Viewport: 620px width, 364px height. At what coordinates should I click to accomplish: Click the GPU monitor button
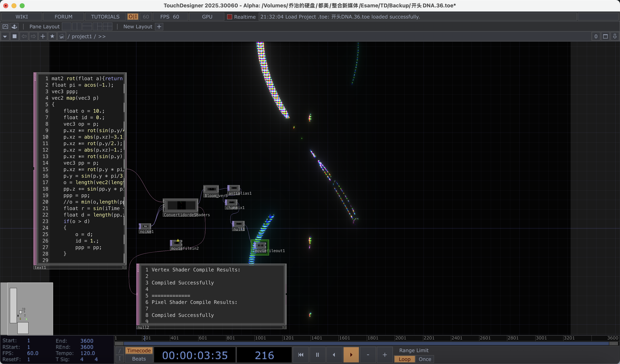point(207,17)
